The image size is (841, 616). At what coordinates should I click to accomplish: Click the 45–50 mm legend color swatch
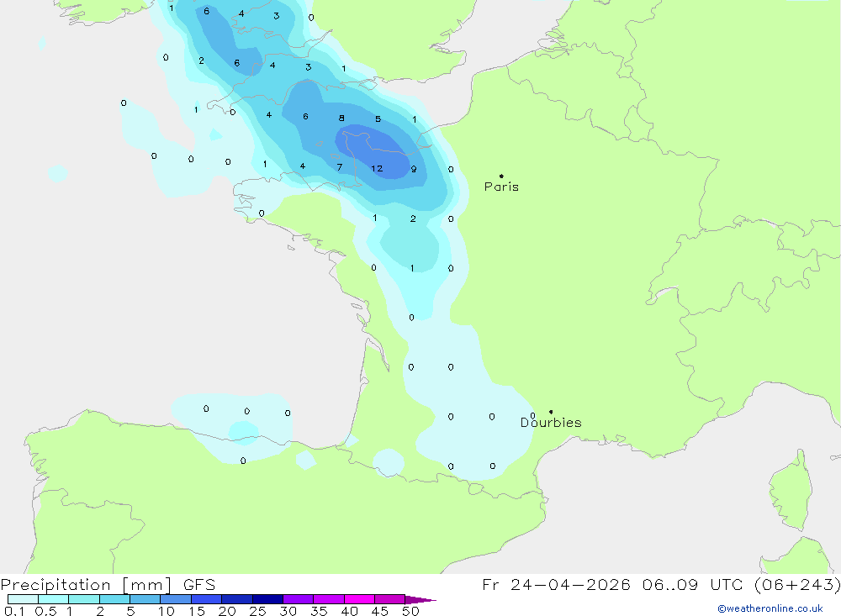click(390, 599)
